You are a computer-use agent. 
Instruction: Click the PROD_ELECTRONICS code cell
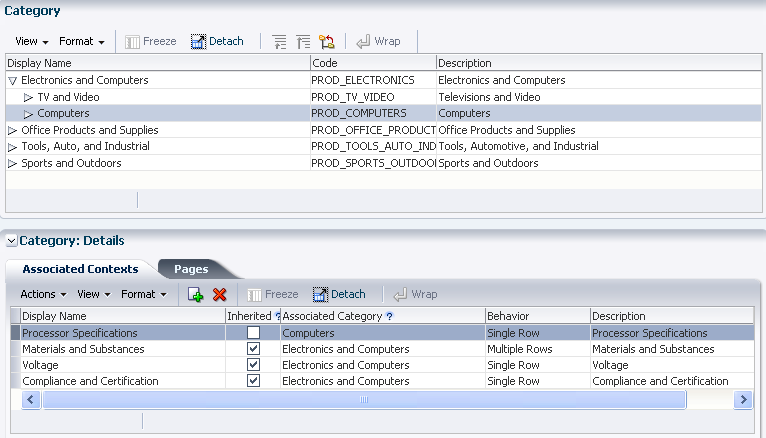[x=373, y=81]
